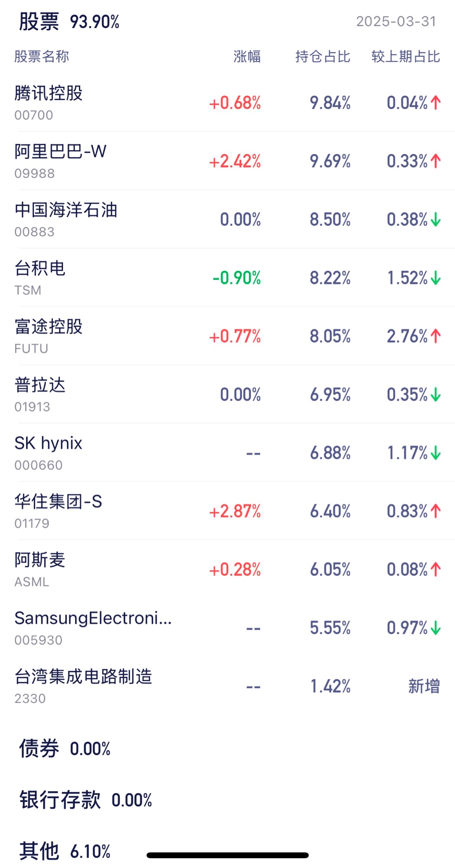Viewport: 455px width, 868px height.
Task: Click the green down arrow beside 1.52%
Action: 435,278
